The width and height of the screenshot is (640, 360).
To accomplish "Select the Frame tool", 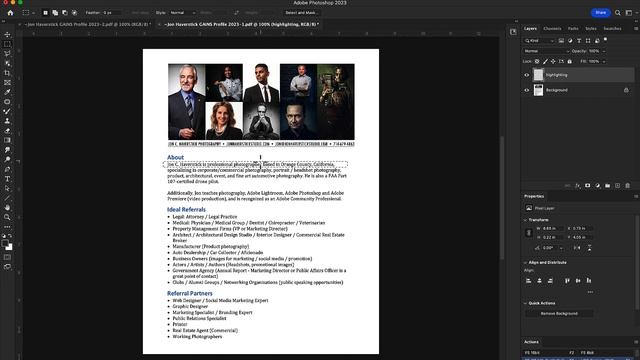I will [7, 82].
